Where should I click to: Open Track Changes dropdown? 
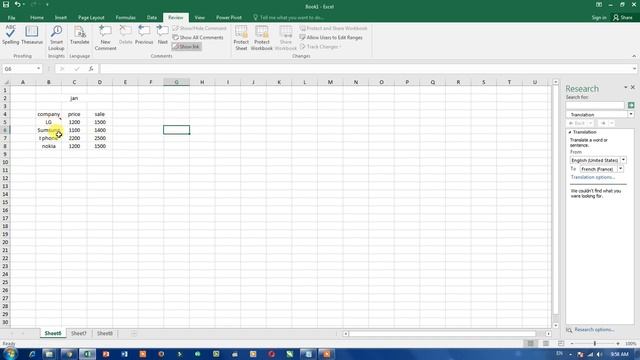[320, 47]
